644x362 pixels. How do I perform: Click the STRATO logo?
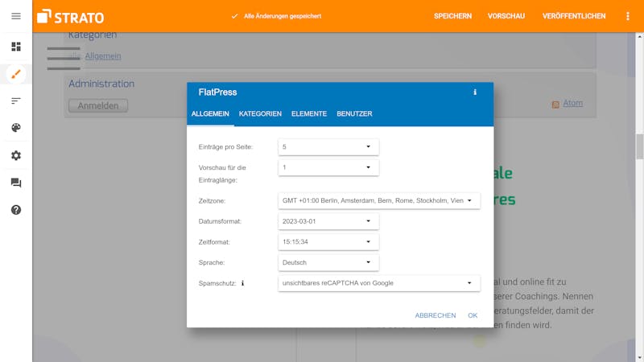[x=70, y=17]
